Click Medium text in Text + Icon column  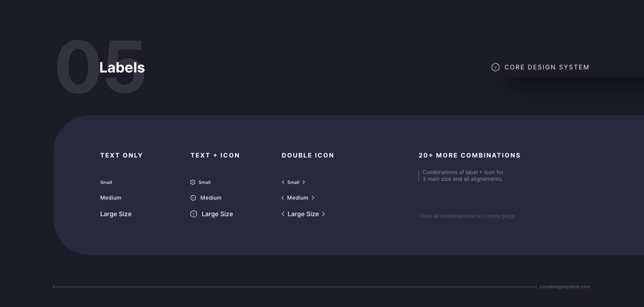pos(211,198)
